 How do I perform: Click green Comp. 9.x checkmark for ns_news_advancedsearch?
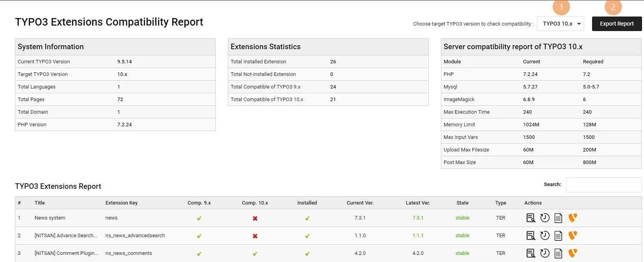[199, 236]
